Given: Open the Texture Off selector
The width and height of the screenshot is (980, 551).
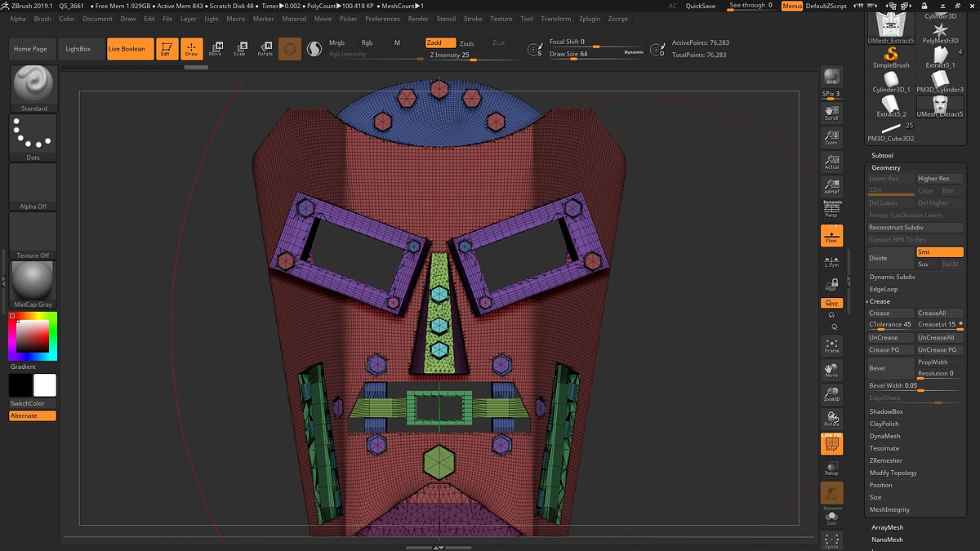Looking at the screenshot, I should coord(33,236).
